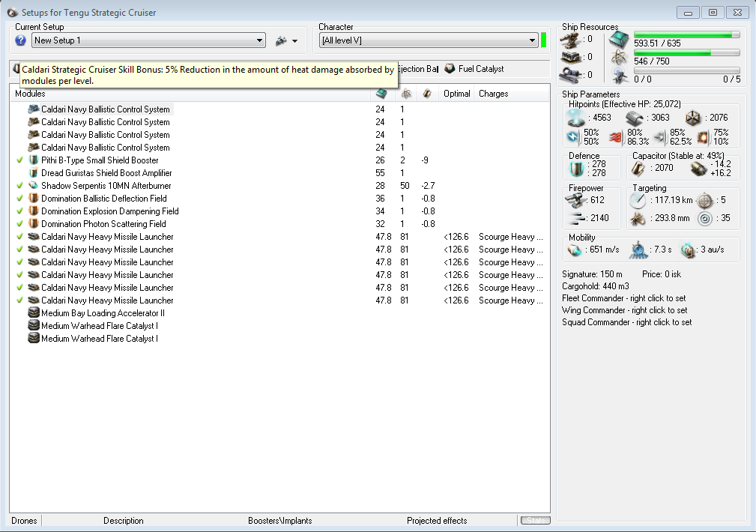The width and height of the screenshot is (756, 532).
Task: Click the ship velocity icon beside 651 m/s
Action: 575,250
